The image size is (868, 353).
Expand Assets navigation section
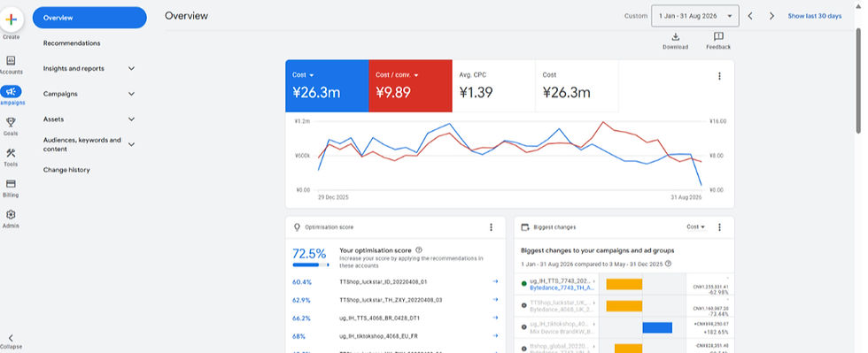click(131, 119)
